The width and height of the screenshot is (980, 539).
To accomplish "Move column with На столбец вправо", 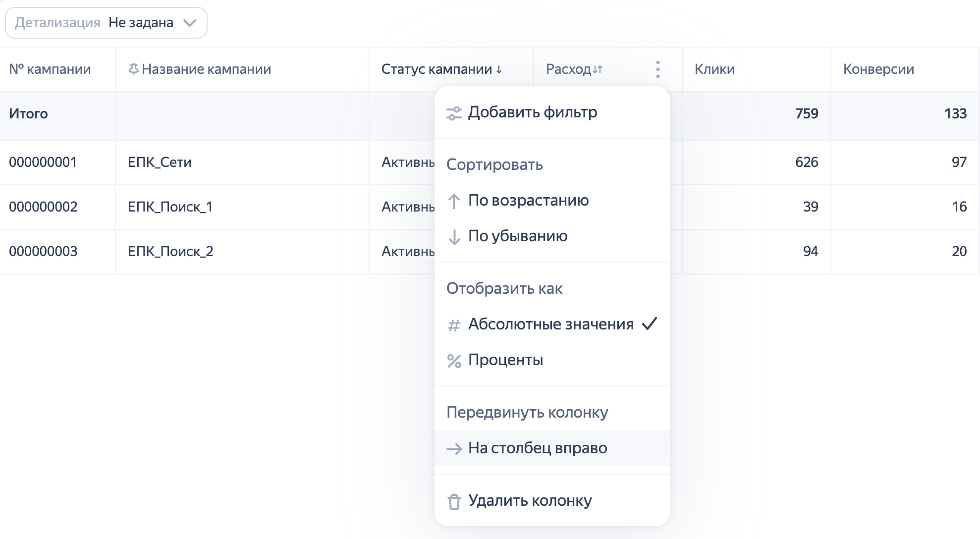I will [x=538, y=448].
